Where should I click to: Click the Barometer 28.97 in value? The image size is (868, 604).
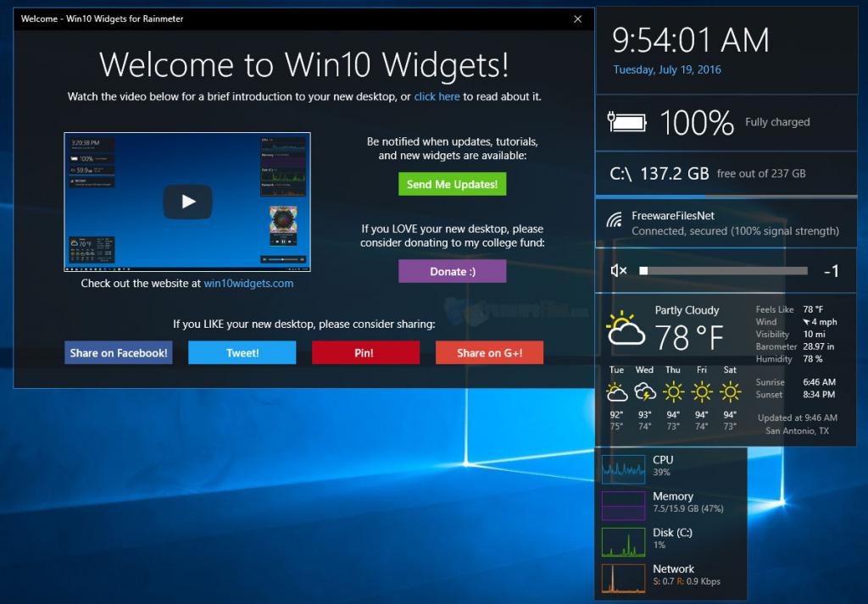818,346
